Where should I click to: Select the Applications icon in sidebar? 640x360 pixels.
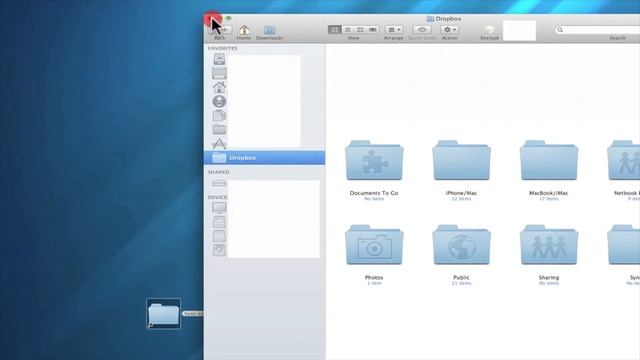pos(219,143)
